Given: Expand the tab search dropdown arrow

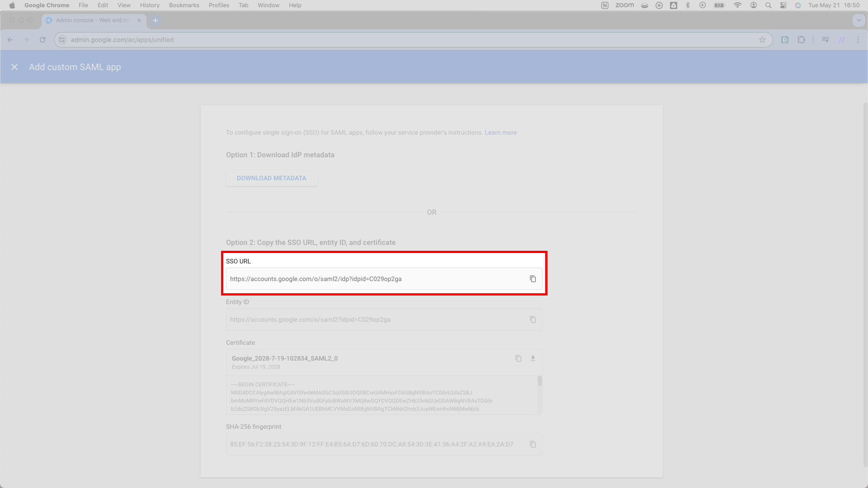Looking at the screenshot, I should (859, 20).
